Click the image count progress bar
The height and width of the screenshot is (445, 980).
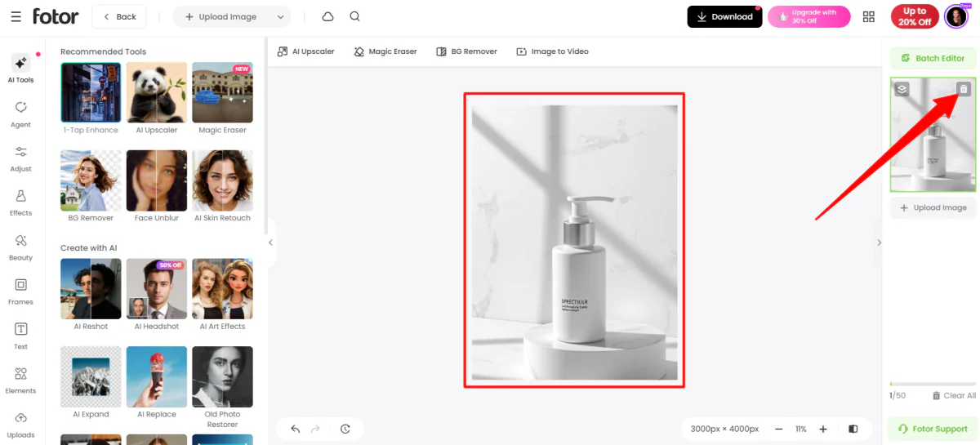[x=933, y=384]
